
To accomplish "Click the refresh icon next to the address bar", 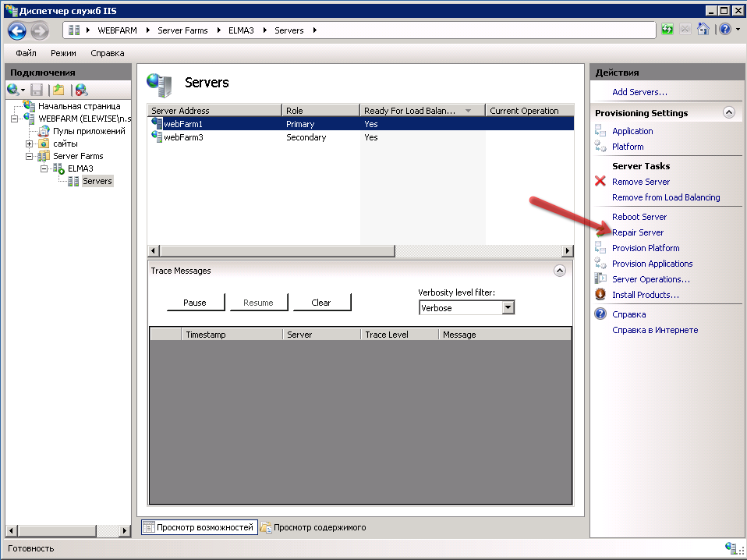I will (x=667, y=30).
